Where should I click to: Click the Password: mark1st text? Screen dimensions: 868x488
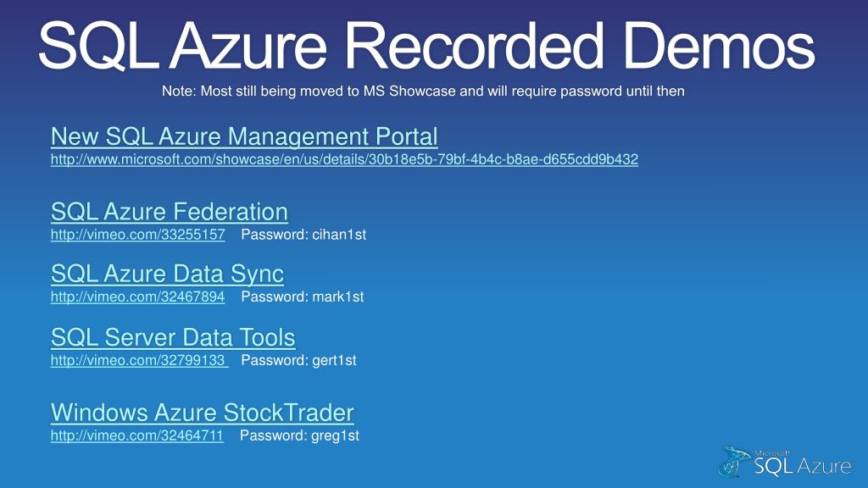coord(303,297)
